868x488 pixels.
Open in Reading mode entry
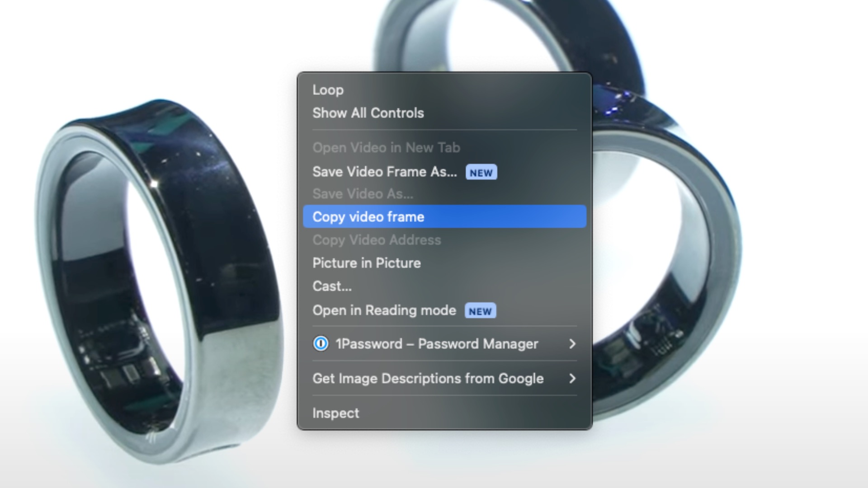[384, 311]
